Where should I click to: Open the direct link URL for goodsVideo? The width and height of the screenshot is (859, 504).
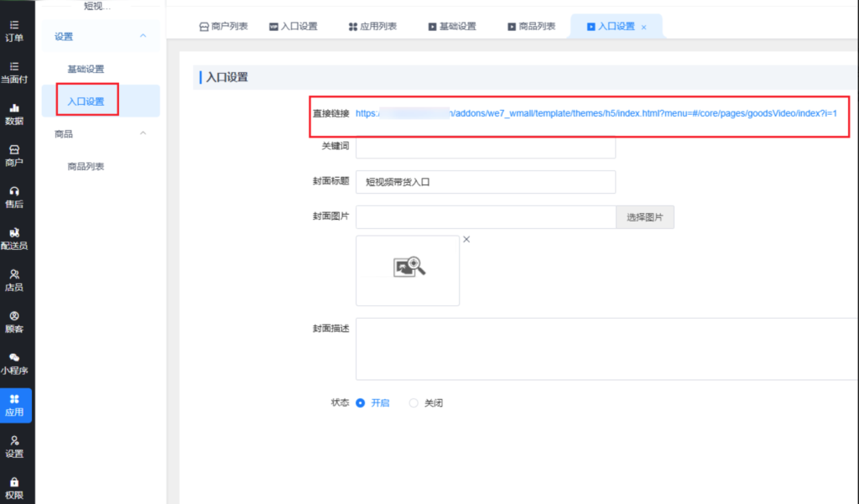(596, 113)
